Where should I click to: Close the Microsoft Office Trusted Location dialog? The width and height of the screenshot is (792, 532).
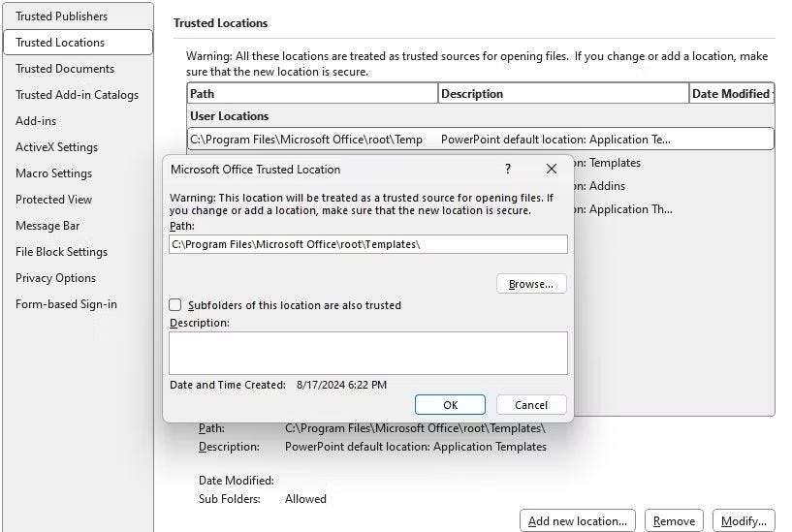pos(552,169)
